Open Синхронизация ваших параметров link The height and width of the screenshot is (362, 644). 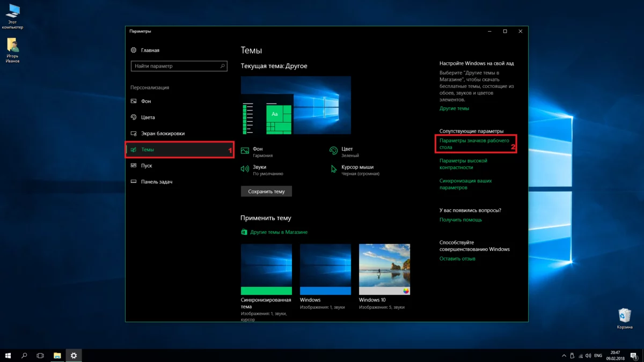pyautogui.click(x=466, y=184)
